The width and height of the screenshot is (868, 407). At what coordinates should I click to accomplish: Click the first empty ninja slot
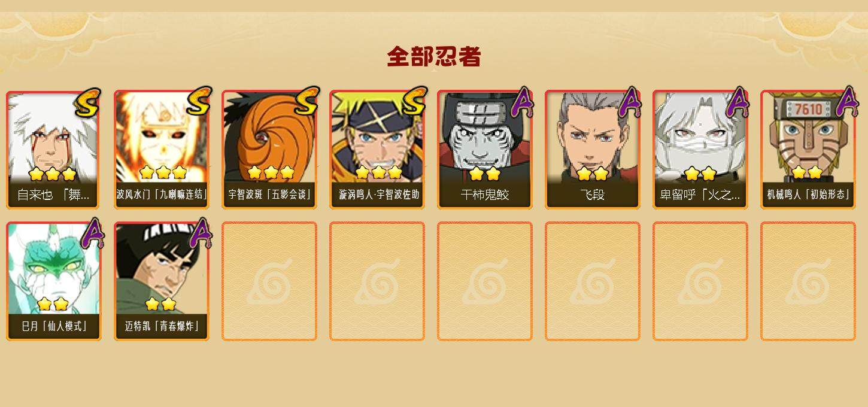[x=269, y=281]
